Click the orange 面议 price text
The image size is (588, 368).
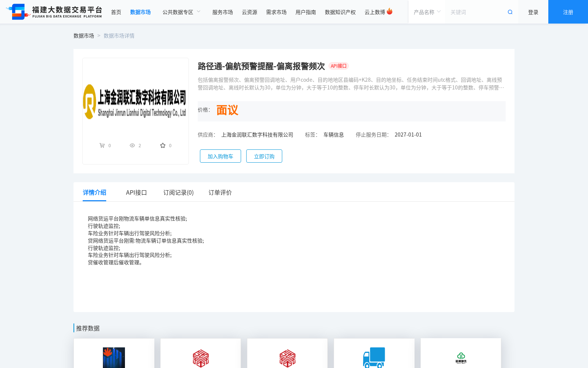[x=227, y=110]
